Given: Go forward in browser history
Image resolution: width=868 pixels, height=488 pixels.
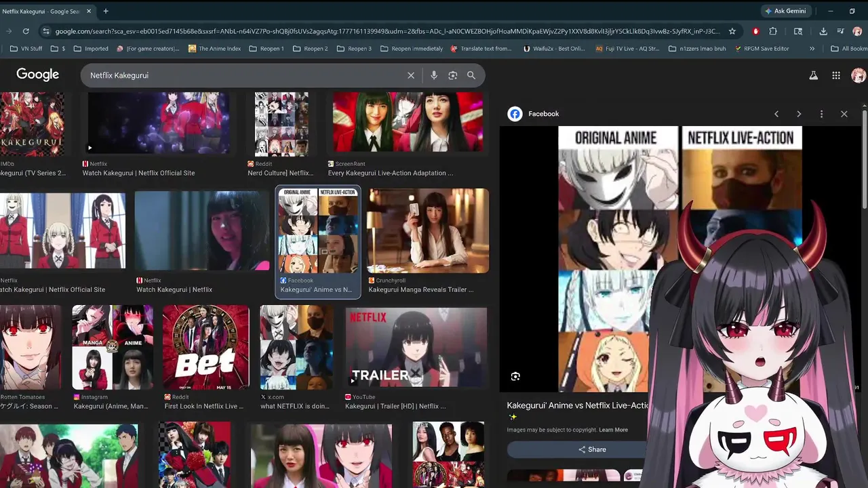Looking at the screenshot, I should [x=9, y=31].
